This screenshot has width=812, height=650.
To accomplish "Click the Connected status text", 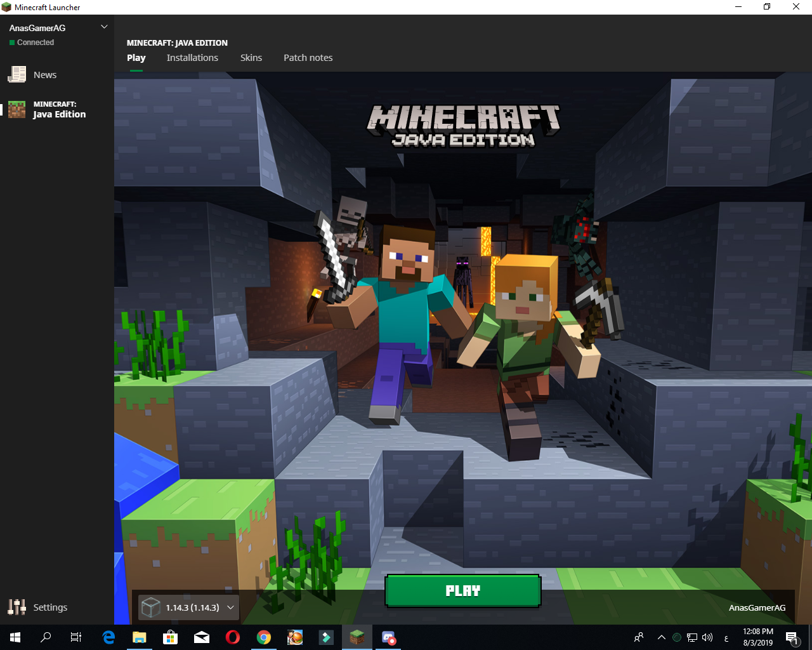I will click(x=36, y=43).
